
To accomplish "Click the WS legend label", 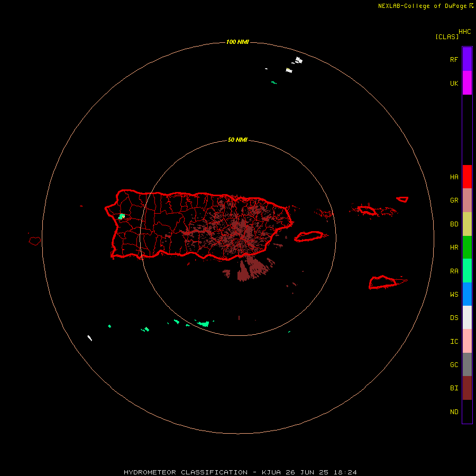I will (x=454, y=294).
